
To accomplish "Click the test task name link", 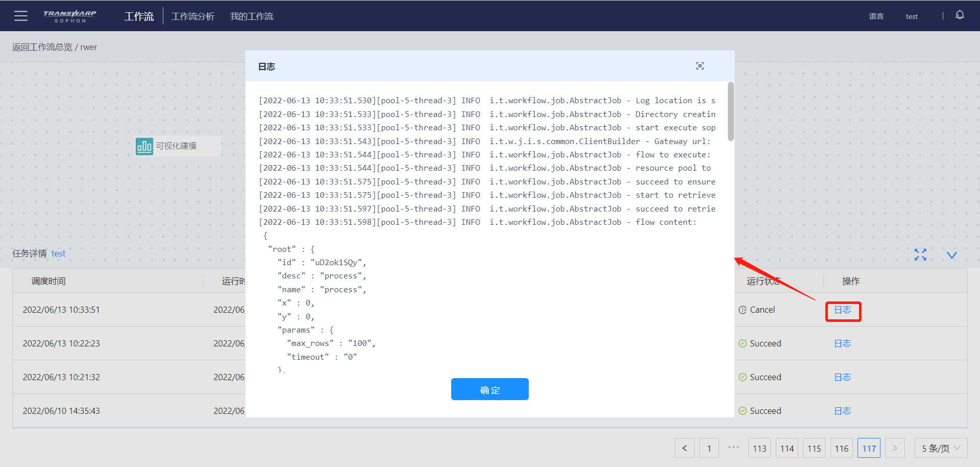I will coord(58,253).
